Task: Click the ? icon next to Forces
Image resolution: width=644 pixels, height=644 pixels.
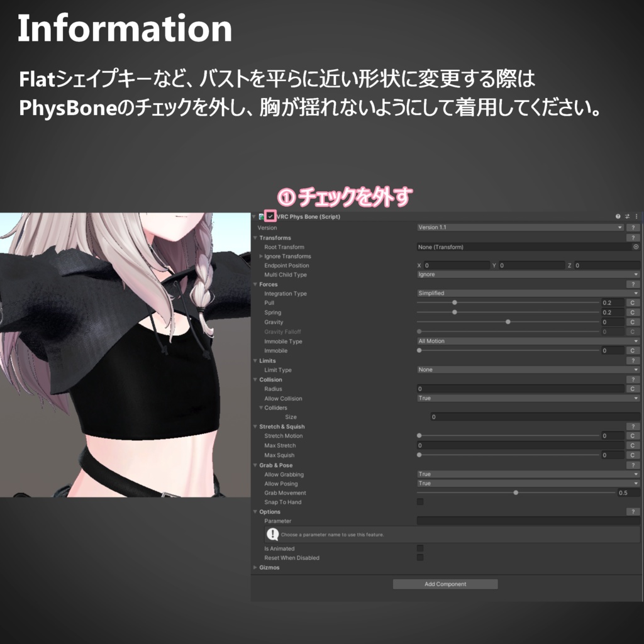Action: click(632, 284)
